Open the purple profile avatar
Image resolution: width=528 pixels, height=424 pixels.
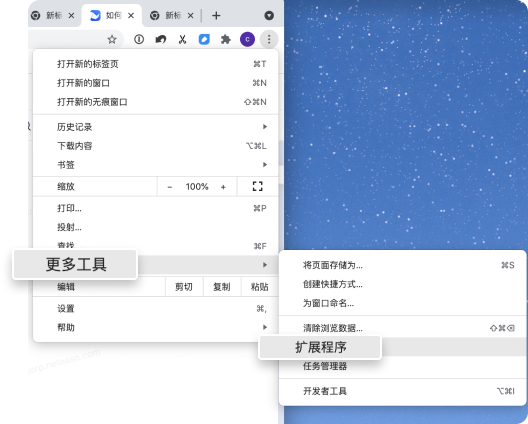[x=247, y=39]
